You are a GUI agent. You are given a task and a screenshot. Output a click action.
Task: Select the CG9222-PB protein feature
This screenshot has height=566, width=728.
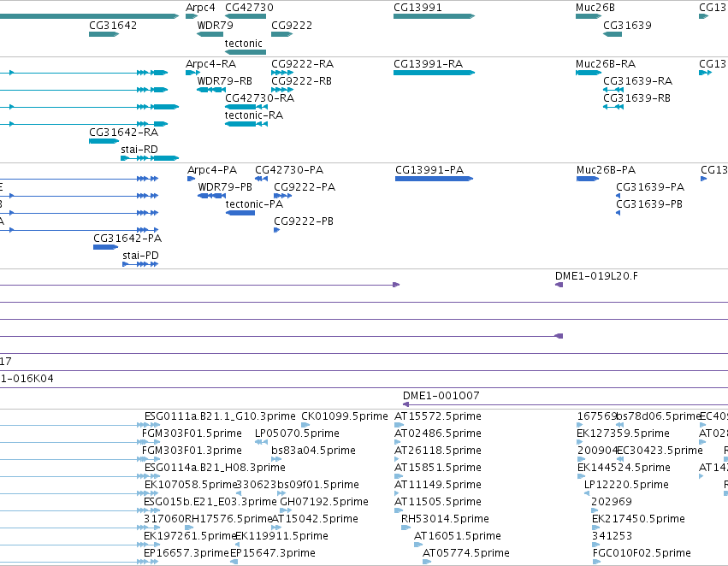click(276, 231)
